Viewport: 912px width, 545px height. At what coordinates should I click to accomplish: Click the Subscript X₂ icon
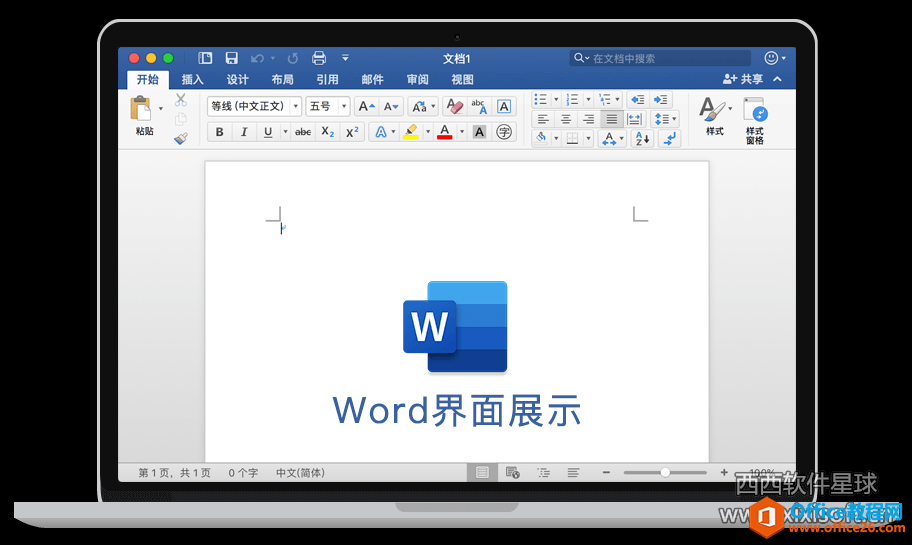(x=328, y=132)
